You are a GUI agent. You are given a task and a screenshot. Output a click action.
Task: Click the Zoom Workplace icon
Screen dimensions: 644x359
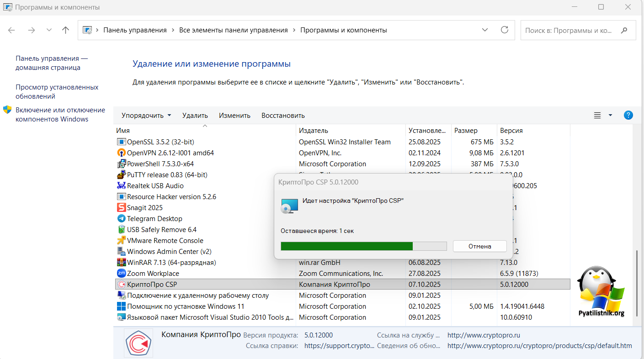click(121, 274)
